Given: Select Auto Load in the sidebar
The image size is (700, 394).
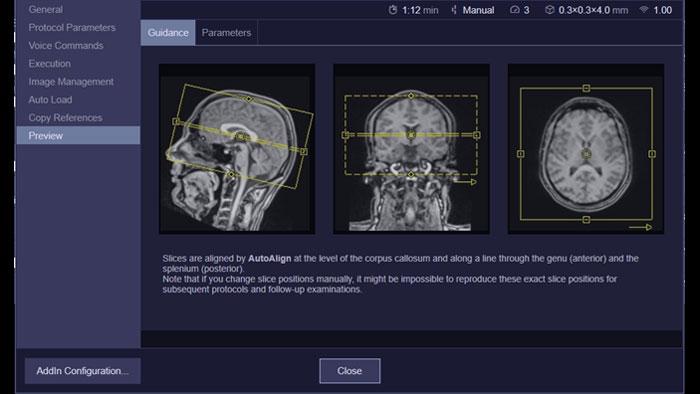Looking at the screenshot, I should pyautogui.click(x=50, y=100).
